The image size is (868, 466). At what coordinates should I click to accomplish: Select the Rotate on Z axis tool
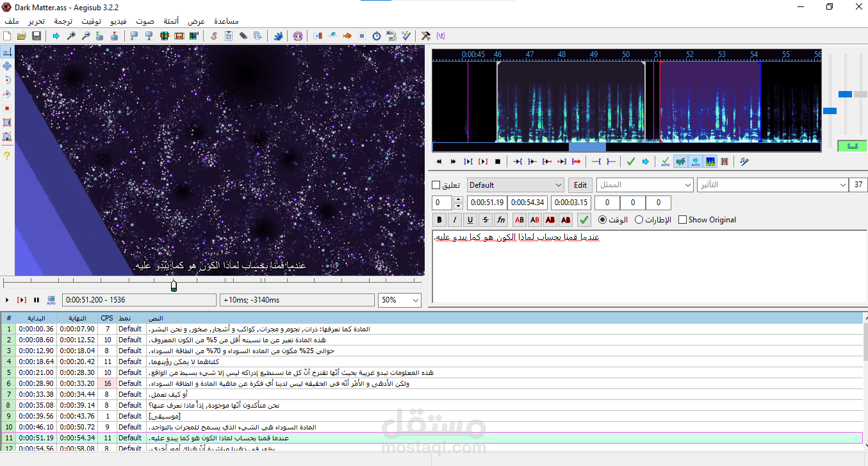point(7,80)
